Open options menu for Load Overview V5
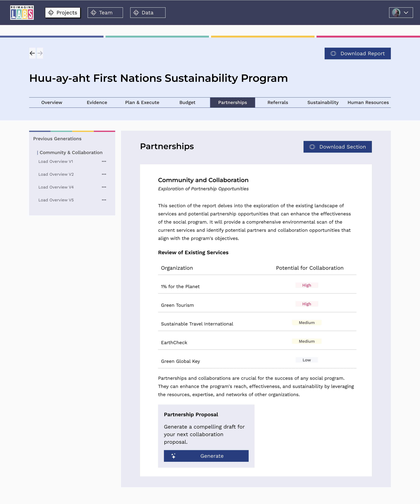Screen dimensions: 420x504 [104, 200]
